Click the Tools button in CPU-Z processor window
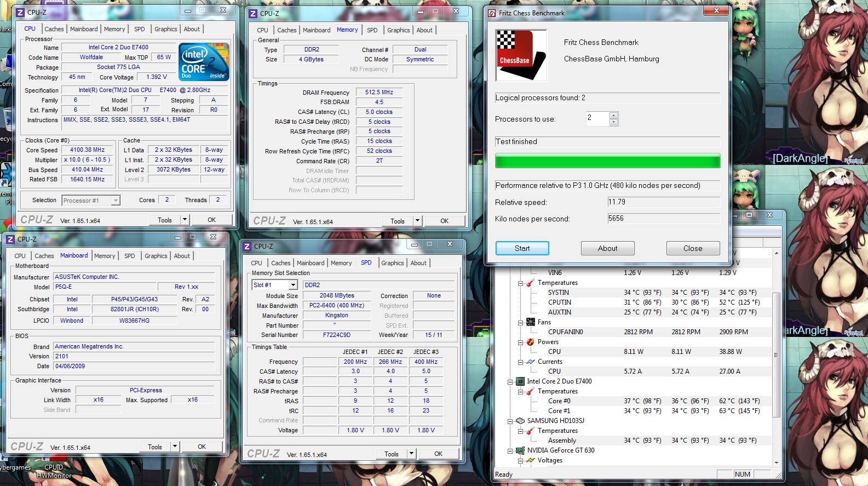Screen dimensions: 868x486 pos(165,220)
